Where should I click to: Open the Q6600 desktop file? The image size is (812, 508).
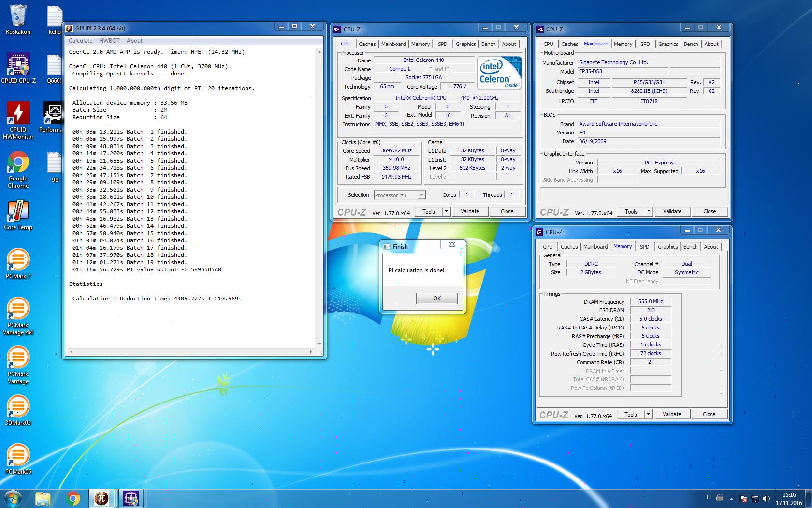click(55, 69)
